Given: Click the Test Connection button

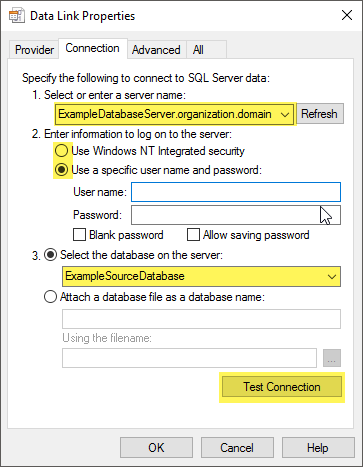Looking at the screenshot, I should click(282, 387).
